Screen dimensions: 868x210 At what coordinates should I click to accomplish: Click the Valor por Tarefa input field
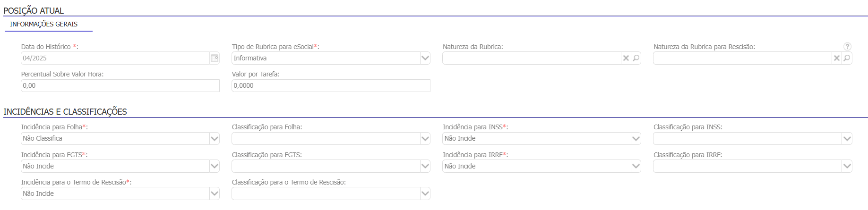click(331, 85)
